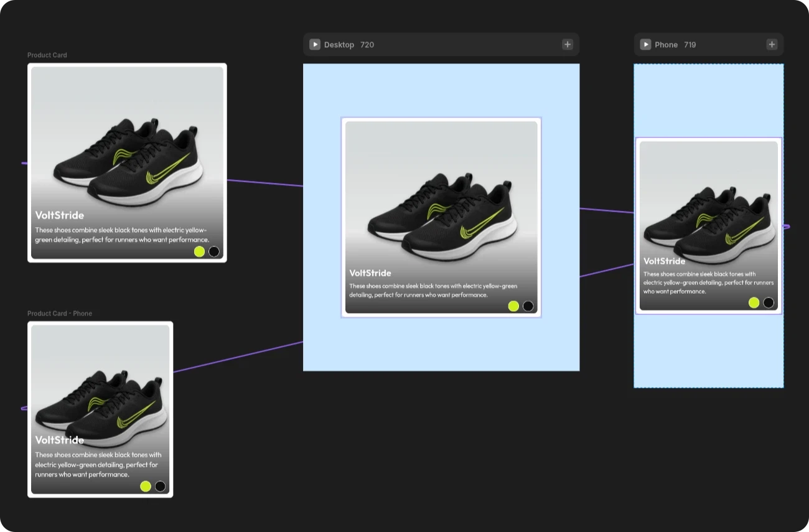Pick yellow-green swatch in Product Card - Phone
Image resolution: width=809 pixels, height=532 pixels.
click(146, 486)
